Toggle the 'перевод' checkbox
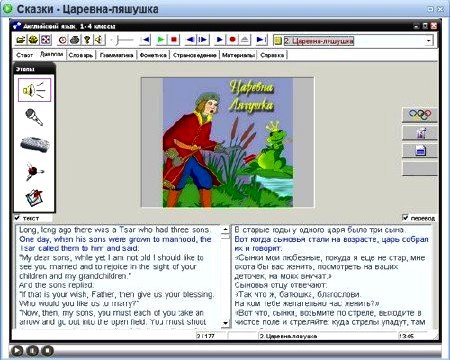The image size is (450, 360). (405, 218)
